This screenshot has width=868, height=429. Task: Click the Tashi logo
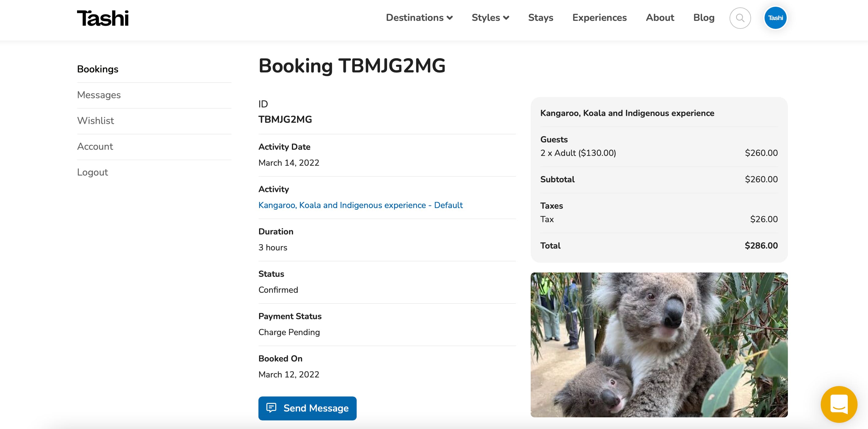tap(103, 18)
